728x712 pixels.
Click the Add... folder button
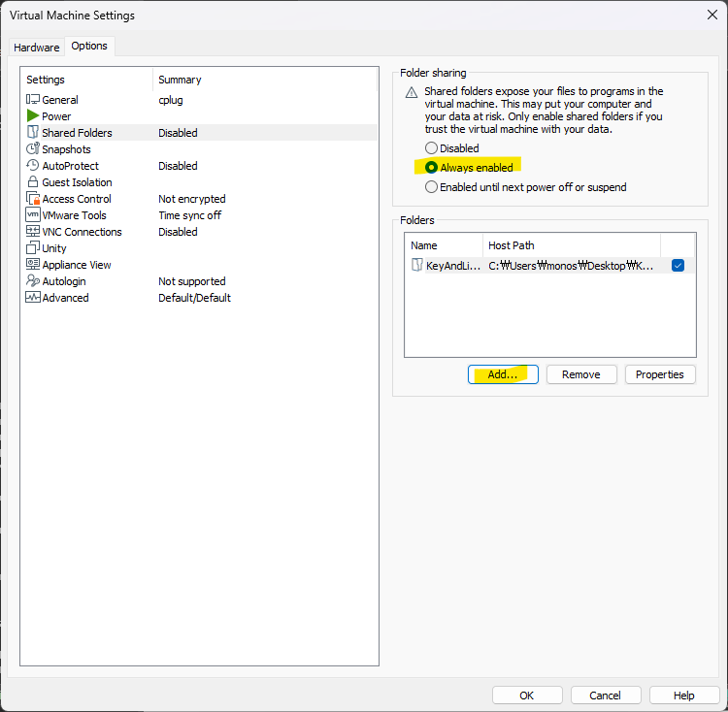click(x=503, y=374)
